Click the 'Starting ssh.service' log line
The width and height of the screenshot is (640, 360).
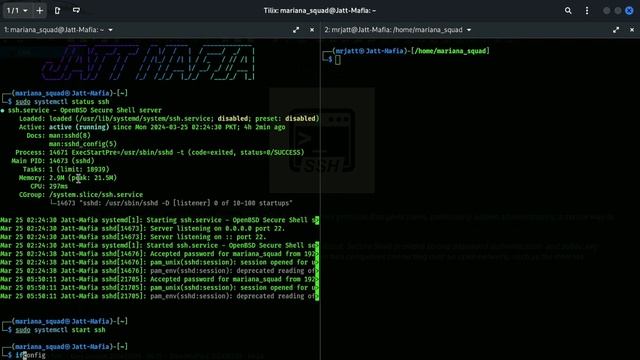click(x=159, y=220)
